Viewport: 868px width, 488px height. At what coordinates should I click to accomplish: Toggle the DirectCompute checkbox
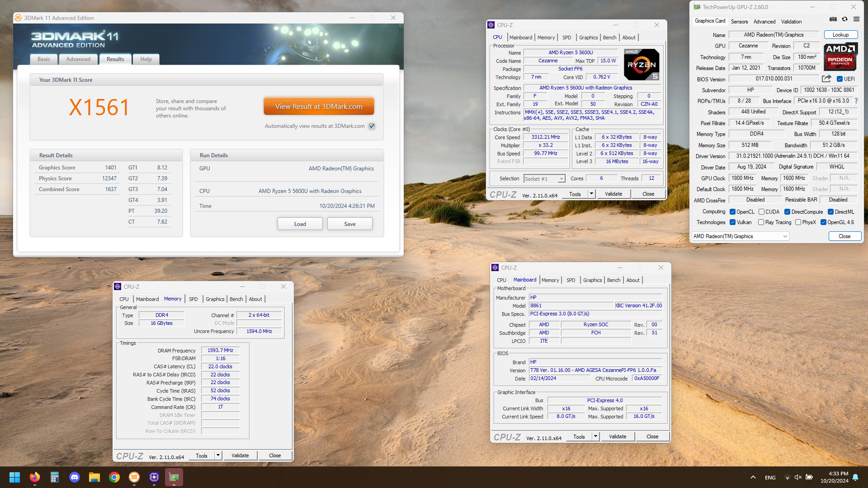[x=787, y=212]
